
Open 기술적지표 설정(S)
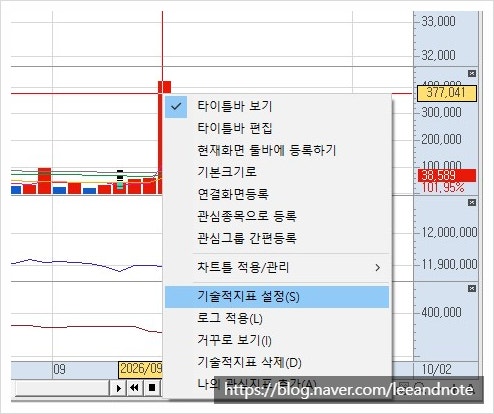(x=277, y=297)
